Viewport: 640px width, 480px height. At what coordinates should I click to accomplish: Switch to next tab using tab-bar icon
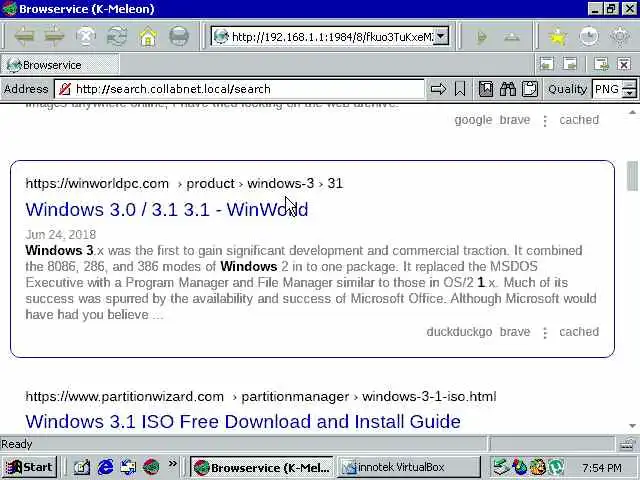[570, 64]
